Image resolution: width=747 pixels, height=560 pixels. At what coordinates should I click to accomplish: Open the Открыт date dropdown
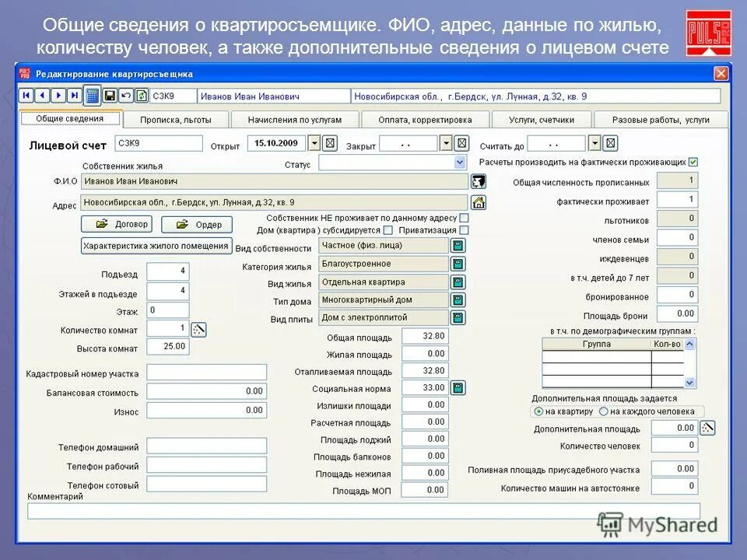(x=314, y=143)
